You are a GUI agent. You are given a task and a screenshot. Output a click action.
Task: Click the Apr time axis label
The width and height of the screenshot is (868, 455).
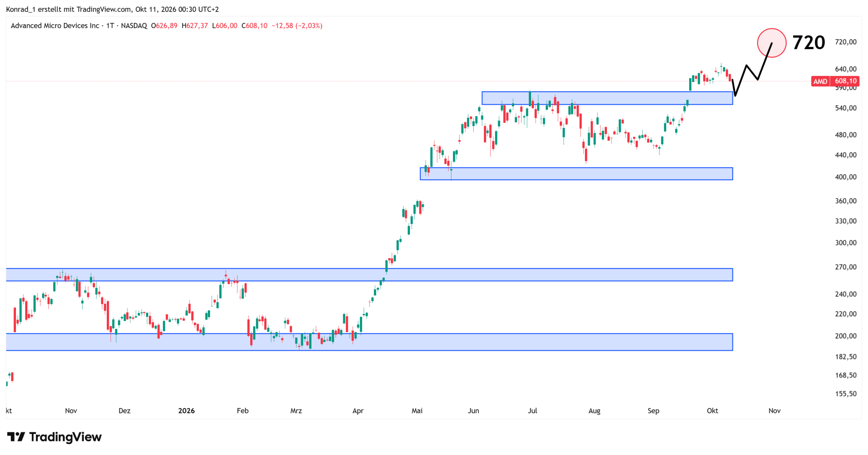(x=358, y=411)
